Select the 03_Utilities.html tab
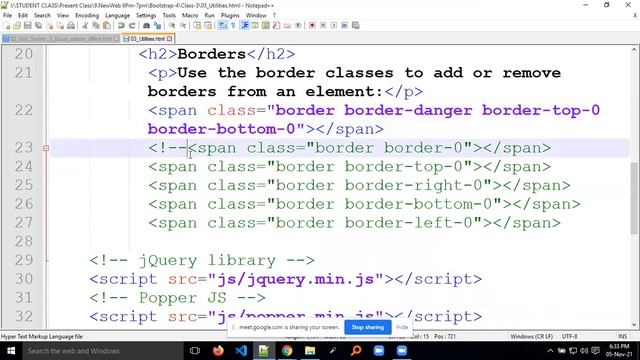The width and height of the screenshot is (640, 360). [x=147, y=39]
